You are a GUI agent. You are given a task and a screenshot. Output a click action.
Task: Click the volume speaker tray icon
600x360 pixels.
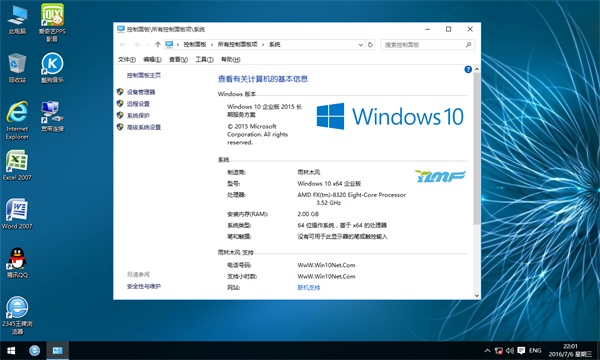pos(510,350)
